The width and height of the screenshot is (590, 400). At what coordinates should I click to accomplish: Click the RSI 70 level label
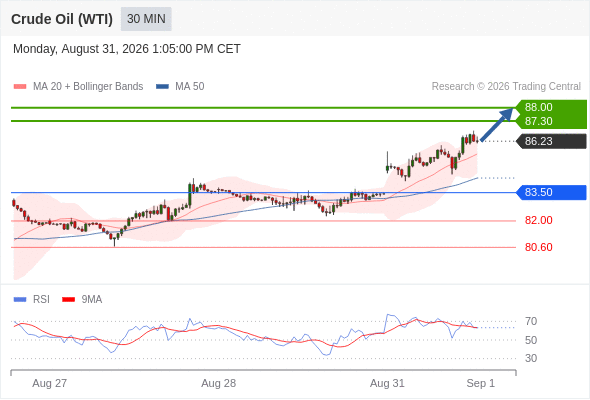[x=531, y=321]
